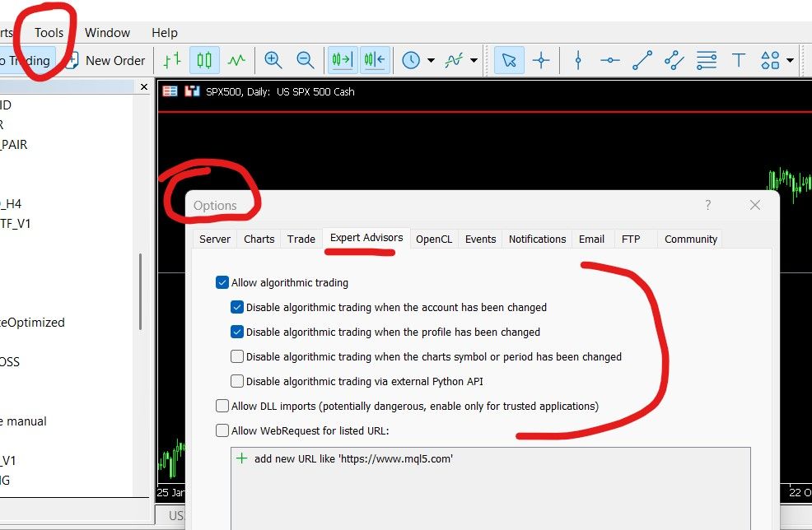Click the 'add new URL' entry field
Image resolution: width=812 pixels, height=530 pixels.
point(353,459)
